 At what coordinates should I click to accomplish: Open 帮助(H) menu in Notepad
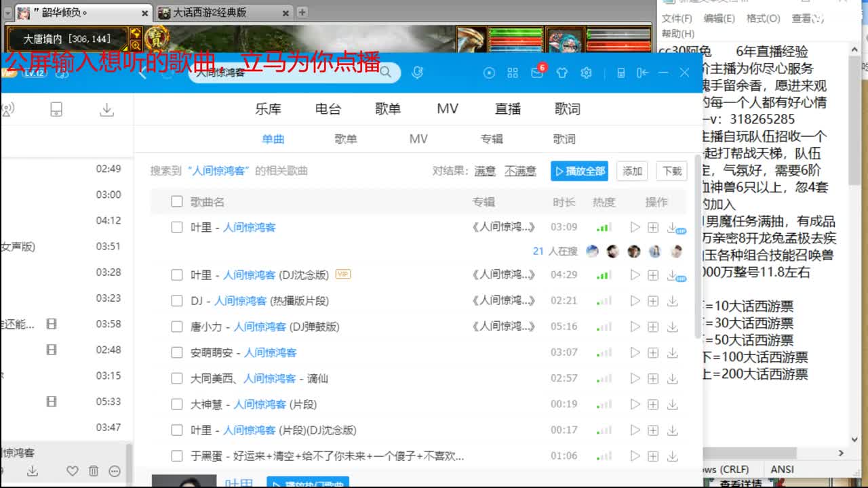(x=678, y=33)
